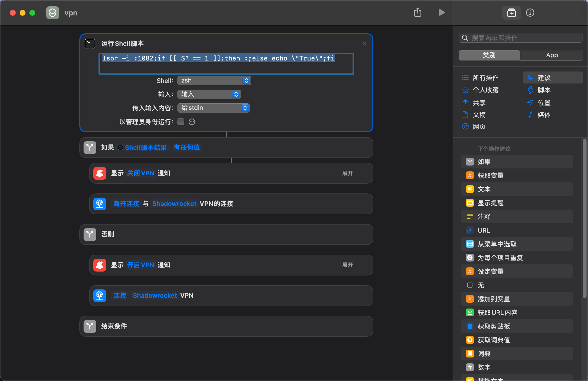Switch to the App tab
Viewport: 588px width, 381px height.
[x=552, y=55]
